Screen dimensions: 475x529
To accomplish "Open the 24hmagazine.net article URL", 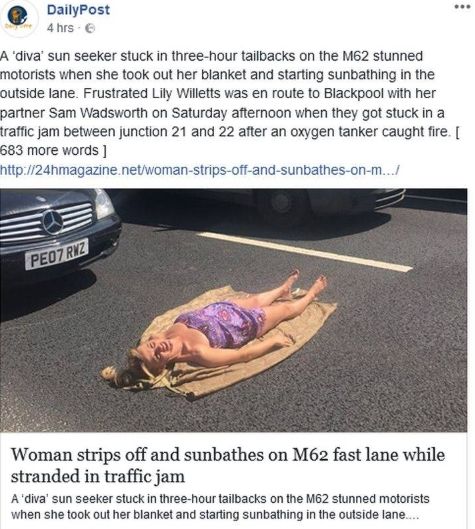I will point(200,170).
